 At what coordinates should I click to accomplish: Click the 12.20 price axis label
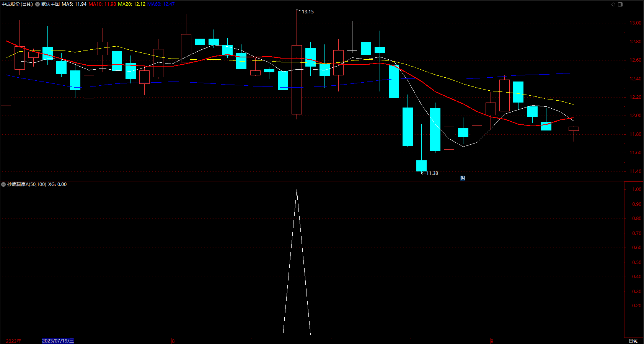635,97
